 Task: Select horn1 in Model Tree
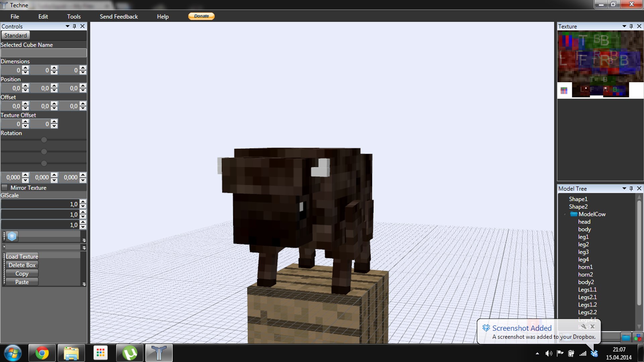(x=585, y=267)
